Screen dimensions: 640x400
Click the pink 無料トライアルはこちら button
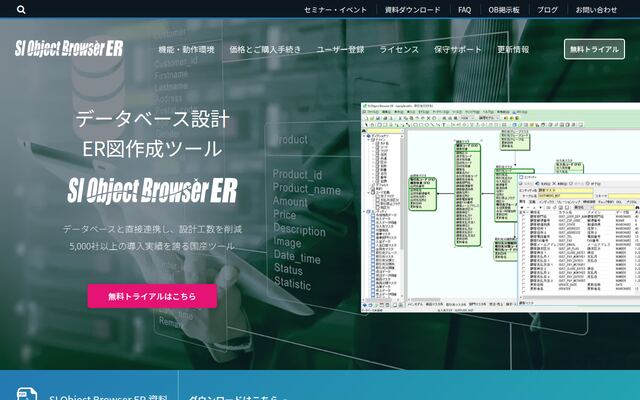click(152, 296)
